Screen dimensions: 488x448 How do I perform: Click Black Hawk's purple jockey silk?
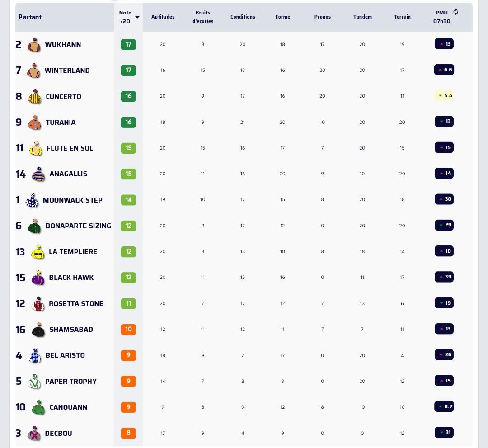tap(38, 278)
